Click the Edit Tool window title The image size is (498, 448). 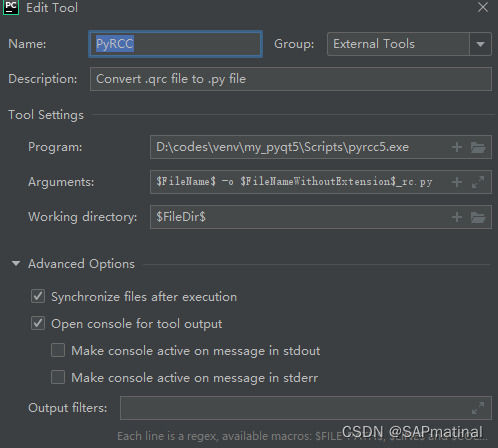(52, 8)
